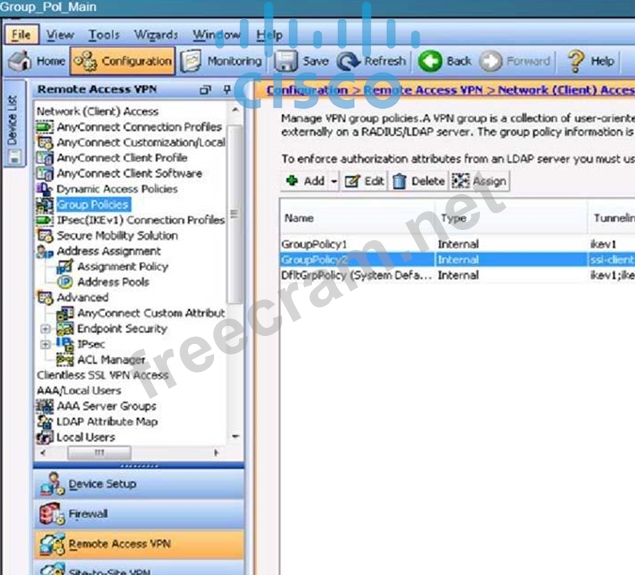Select Address Pools in the tree
Screen dimensions: 635x575
[113, 282]
